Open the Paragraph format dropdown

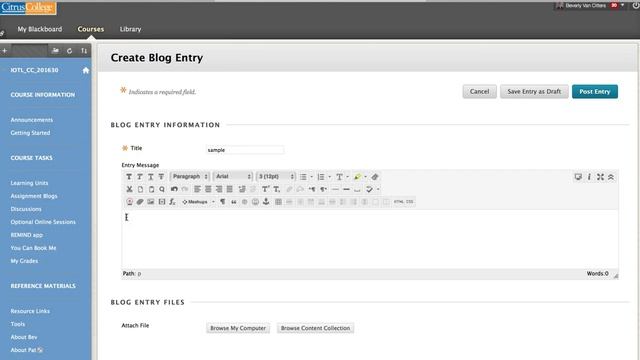pos(190,176)
